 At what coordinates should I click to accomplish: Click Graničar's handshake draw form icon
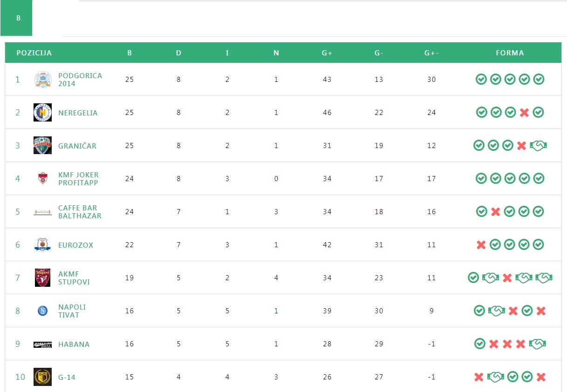(538, 146)
